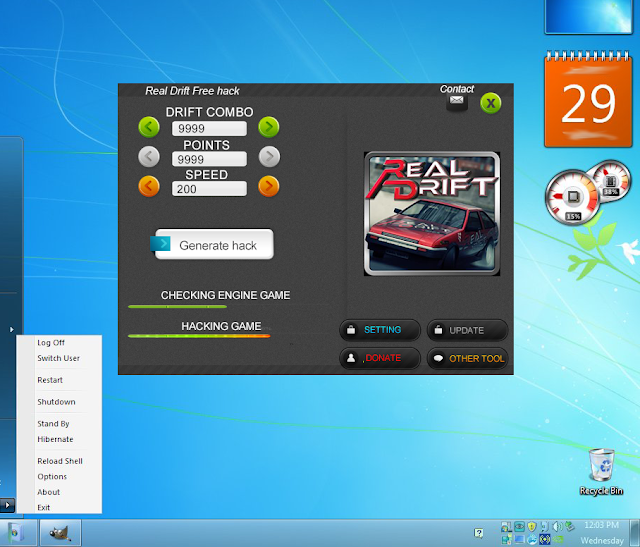This screenshot has height=547, width=640.
Task: Decrease Speed with orange left arrow
Action: pos(149,187)
